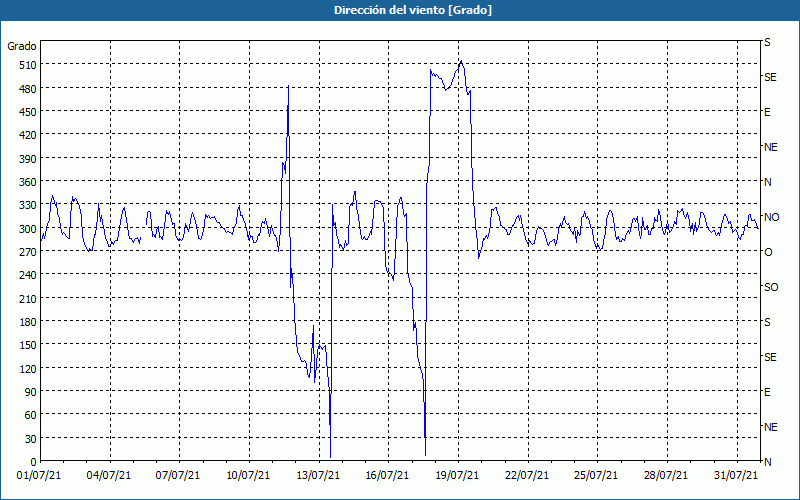Click the 390 tick label
The height and width of the screenshot is (500, 800).
coord(28,159)
